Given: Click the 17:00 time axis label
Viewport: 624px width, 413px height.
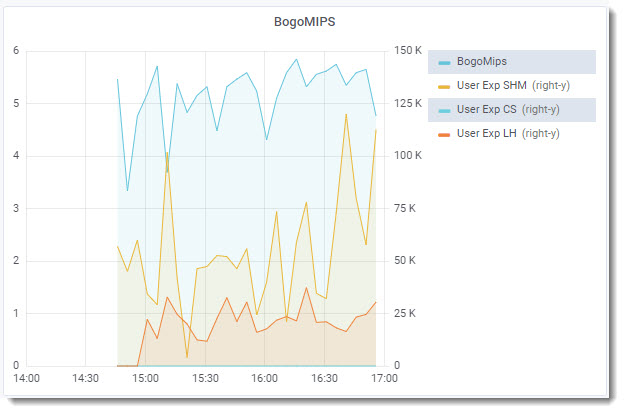Looking at the screenshot, I should tap(384, 378).
